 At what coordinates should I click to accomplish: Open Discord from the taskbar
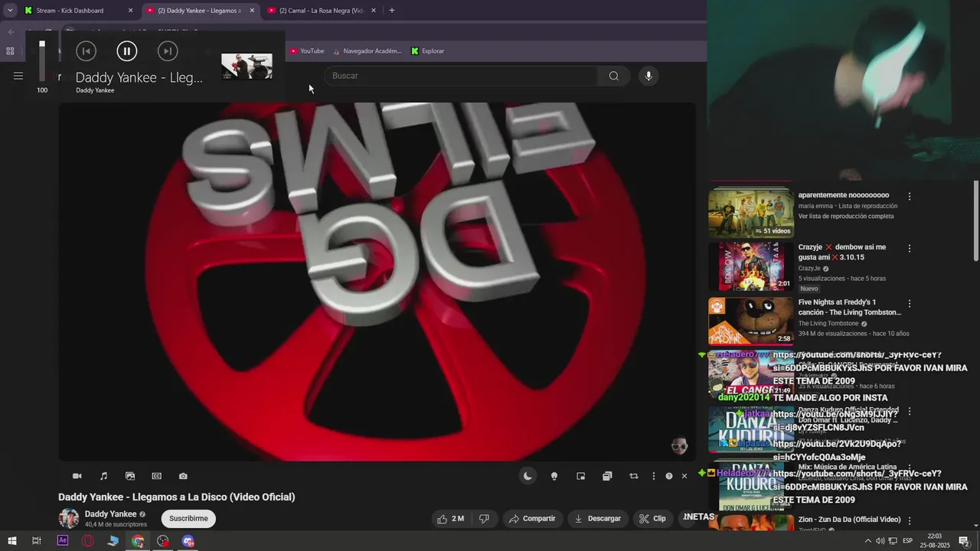(188, 541)
